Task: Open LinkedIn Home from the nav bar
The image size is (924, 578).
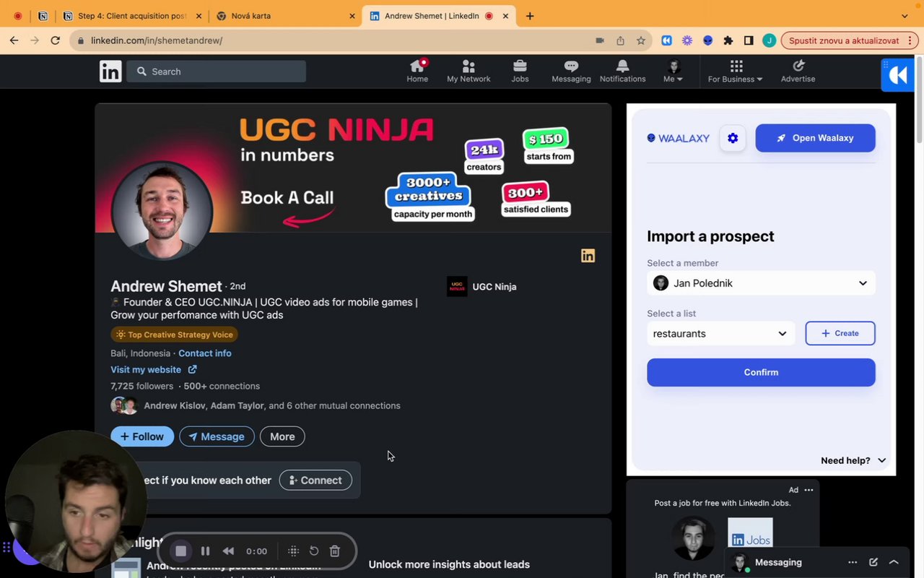Action: 417,71
